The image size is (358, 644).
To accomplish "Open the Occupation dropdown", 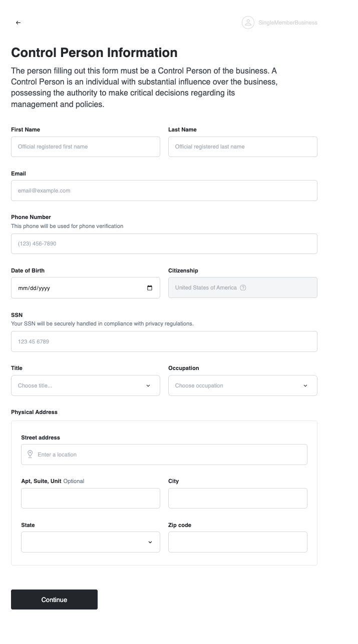I will click(x=242, y=385).
